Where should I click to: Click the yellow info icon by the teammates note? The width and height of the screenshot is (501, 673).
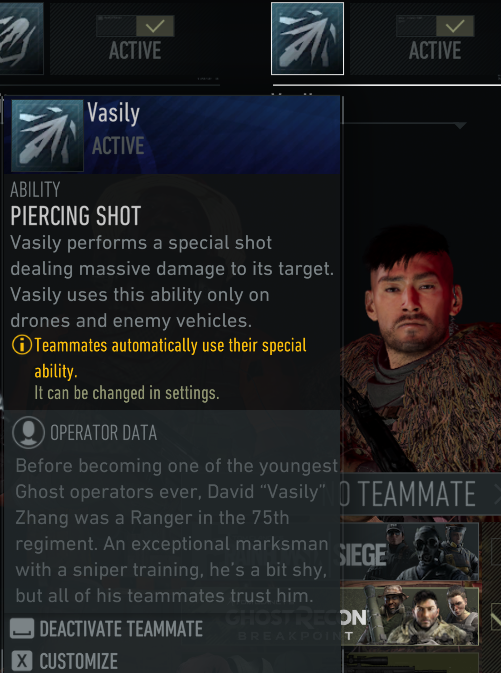pyautogui.click(x=21, y=345)
